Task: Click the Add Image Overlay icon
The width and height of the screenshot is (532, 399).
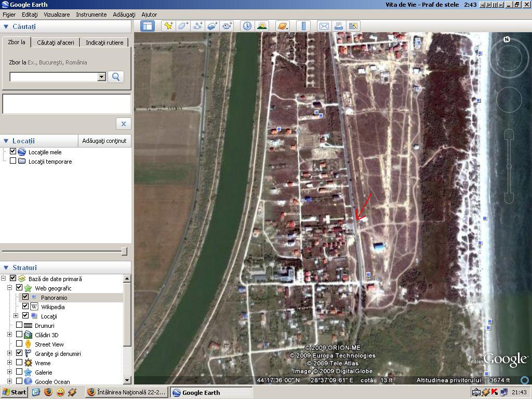Action: click(212, 26)
